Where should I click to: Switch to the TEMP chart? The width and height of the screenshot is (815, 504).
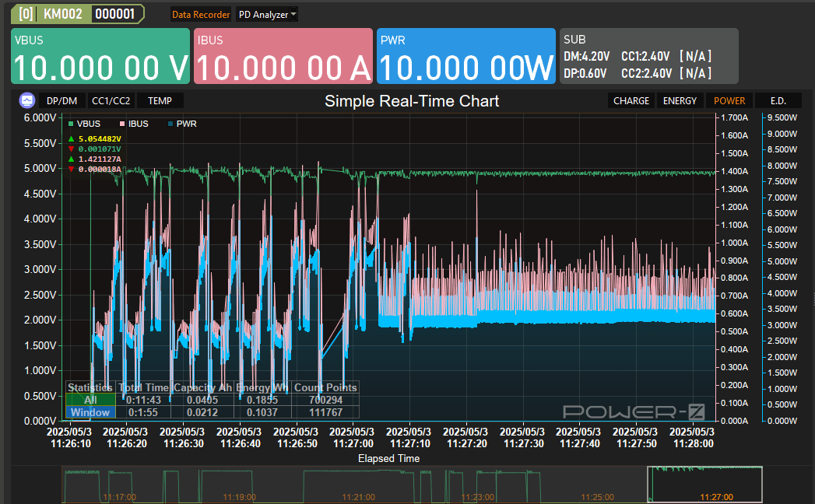coord(160,100)
